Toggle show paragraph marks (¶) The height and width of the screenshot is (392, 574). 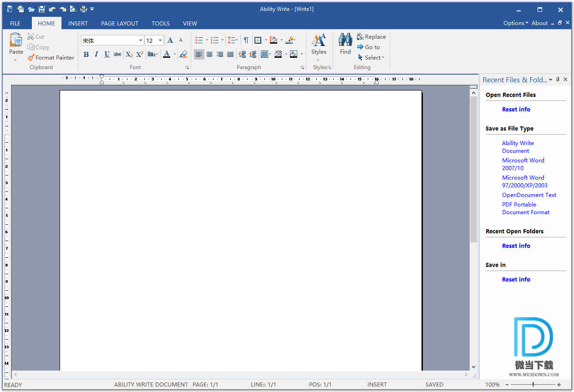coord(246,40)
